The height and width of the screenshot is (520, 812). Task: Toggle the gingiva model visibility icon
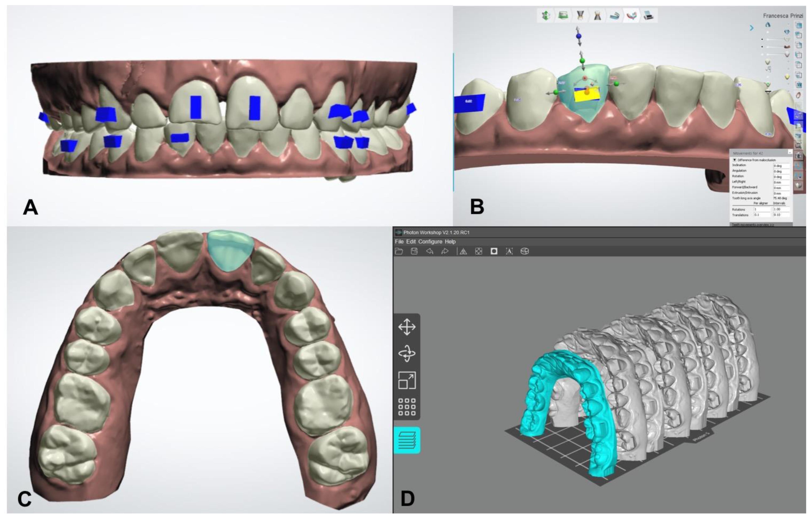787,47
